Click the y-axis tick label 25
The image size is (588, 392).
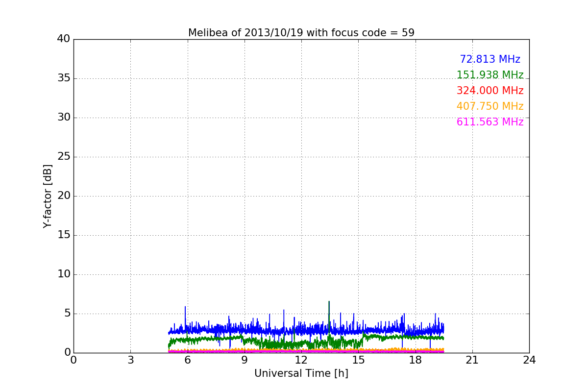(x=64, y=157)
